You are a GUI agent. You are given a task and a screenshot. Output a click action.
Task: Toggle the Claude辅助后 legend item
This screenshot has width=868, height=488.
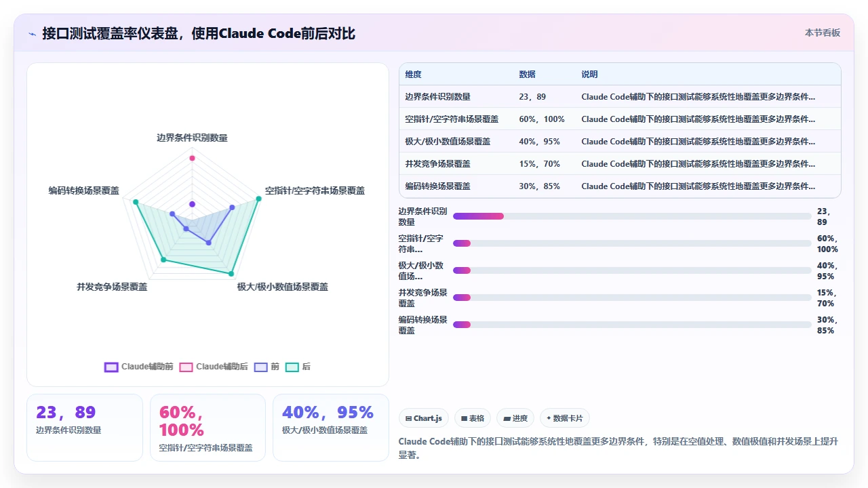[x=214, y=367]
